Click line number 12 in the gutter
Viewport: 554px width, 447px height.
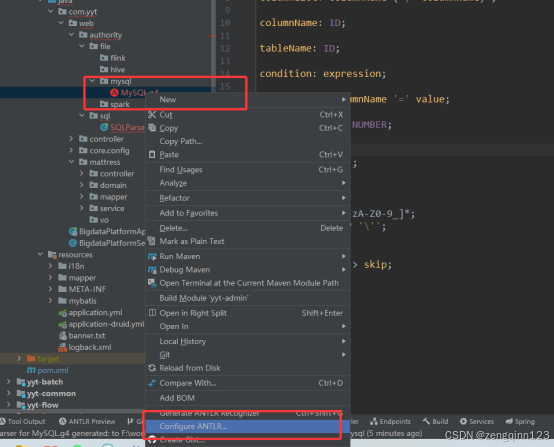point(225,48)
